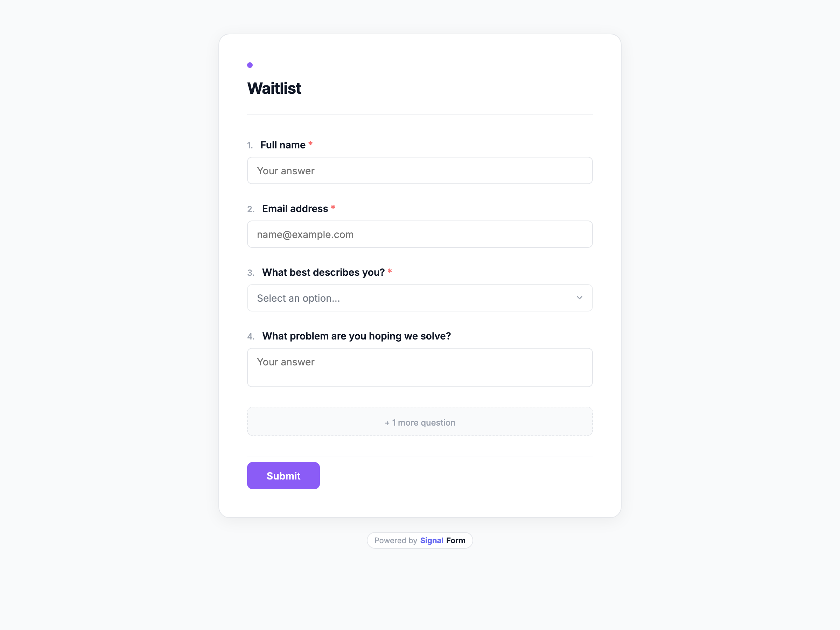The image size is (840, 630).
Task: Click the purple dot logo above Waitlist
Action: [250, 65]
